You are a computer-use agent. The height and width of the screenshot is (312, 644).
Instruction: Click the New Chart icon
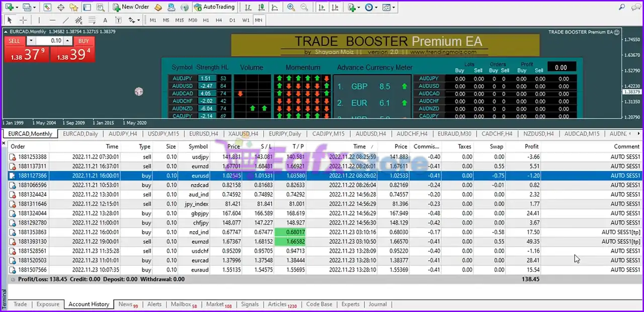9,8
